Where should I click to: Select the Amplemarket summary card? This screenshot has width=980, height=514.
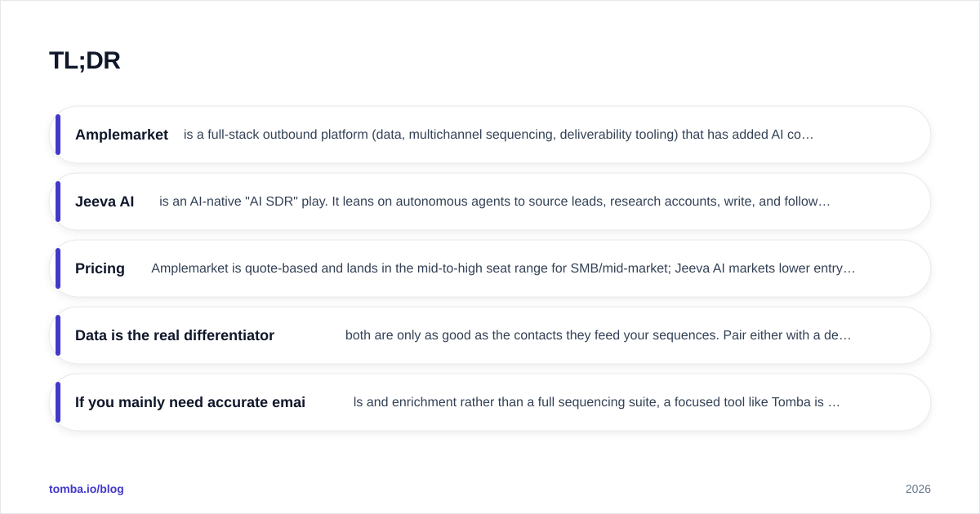[490, 135]
